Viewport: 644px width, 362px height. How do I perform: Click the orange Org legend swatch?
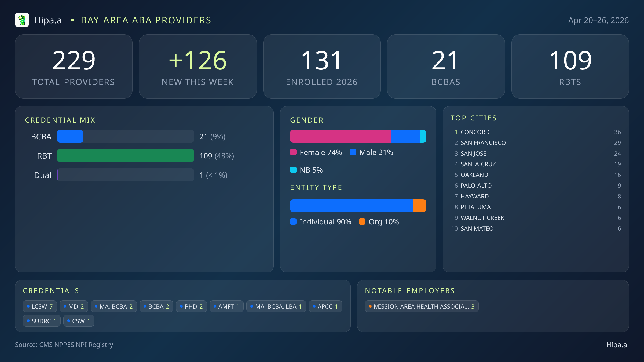click(362, 222)
